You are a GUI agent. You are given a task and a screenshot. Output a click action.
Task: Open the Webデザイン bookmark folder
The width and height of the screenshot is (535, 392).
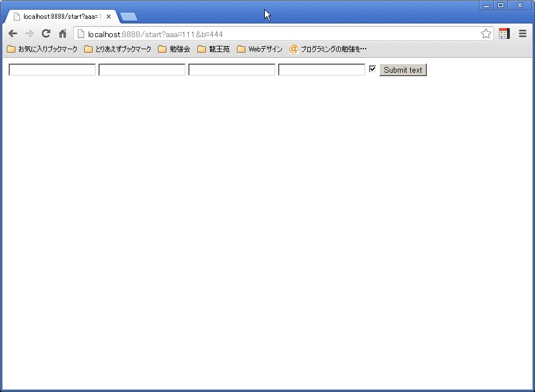[260, 49]
